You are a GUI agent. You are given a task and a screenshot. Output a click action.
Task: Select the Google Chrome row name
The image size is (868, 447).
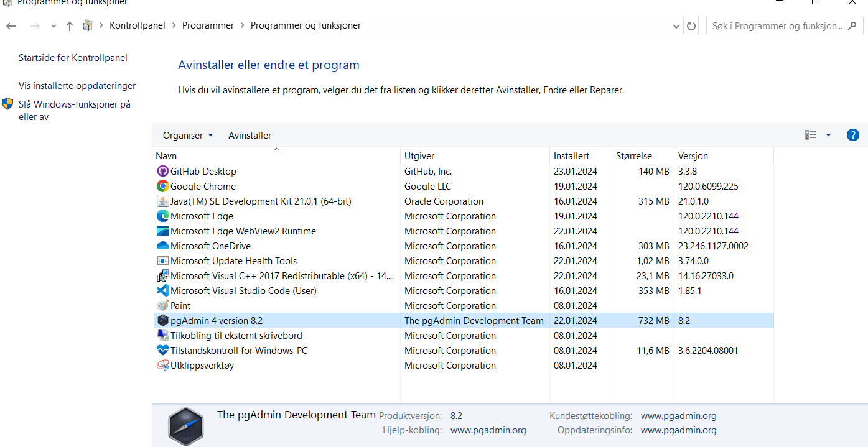[x=203, y=186]
